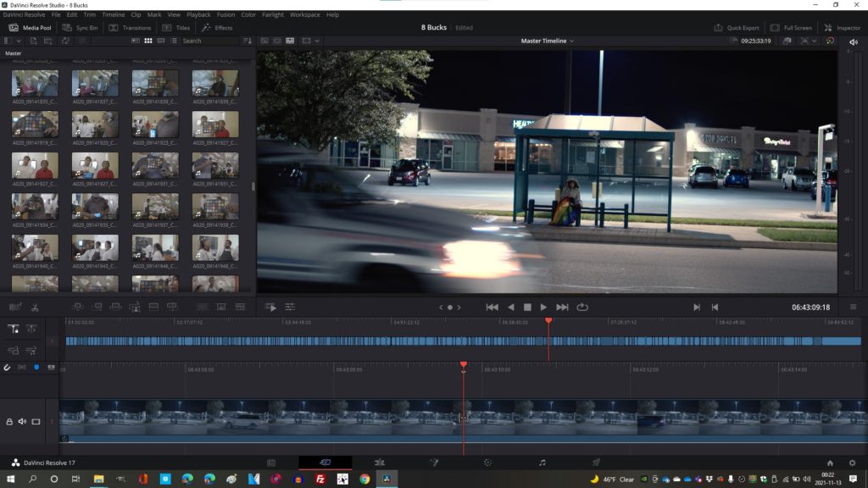Viewport: 868px width, 488px height.
Task: Toggle timeline snapping magnet icon
Action: [x=8, y=367]
